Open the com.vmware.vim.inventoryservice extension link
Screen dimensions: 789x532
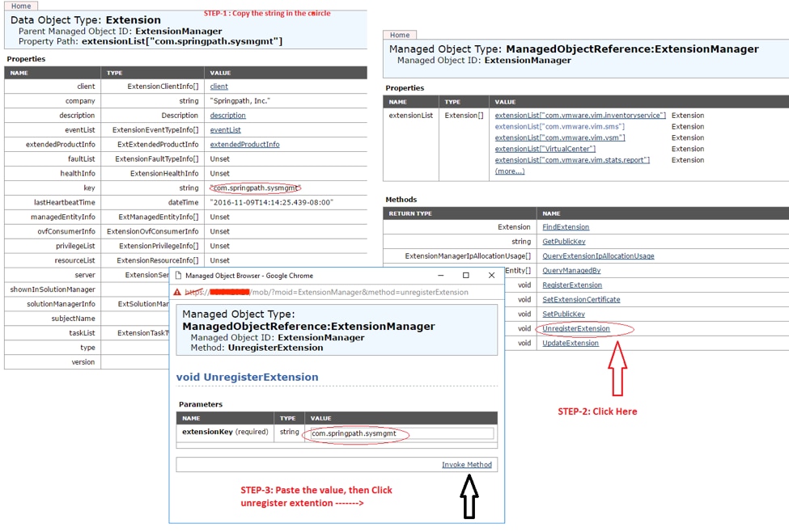click(x=580, y=115)
